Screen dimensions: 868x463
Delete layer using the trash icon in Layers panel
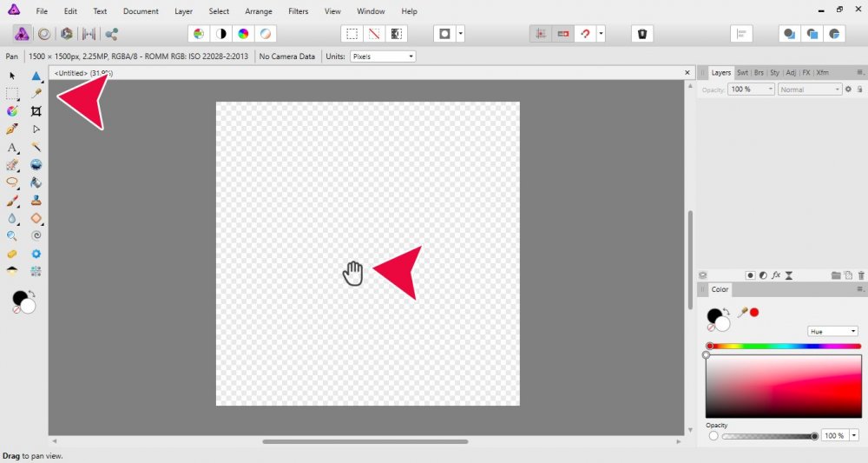tap(861, 275)
